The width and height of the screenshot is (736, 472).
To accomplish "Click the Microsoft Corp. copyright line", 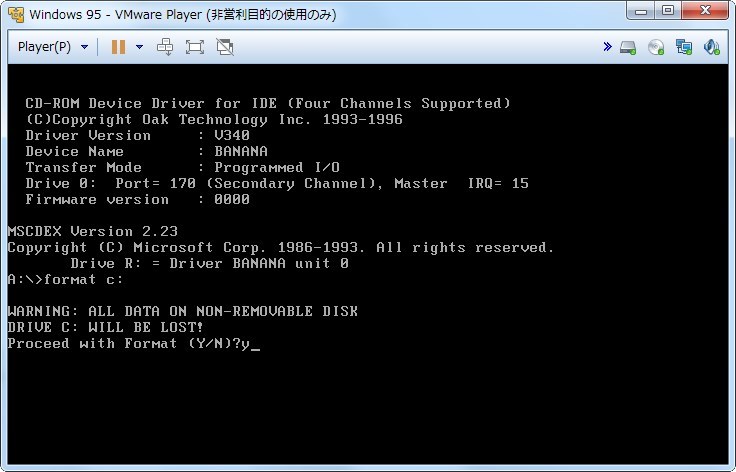I will click(281, 248).
